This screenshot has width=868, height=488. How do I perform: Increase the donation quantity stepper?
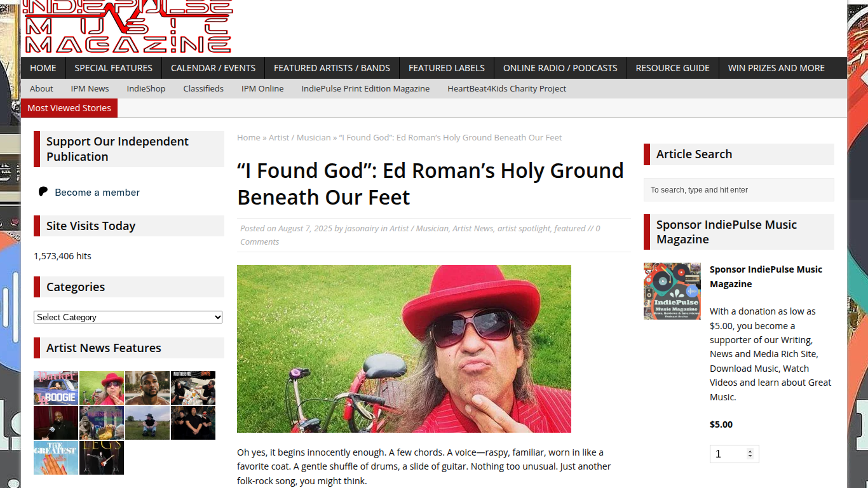coord(750,451)
